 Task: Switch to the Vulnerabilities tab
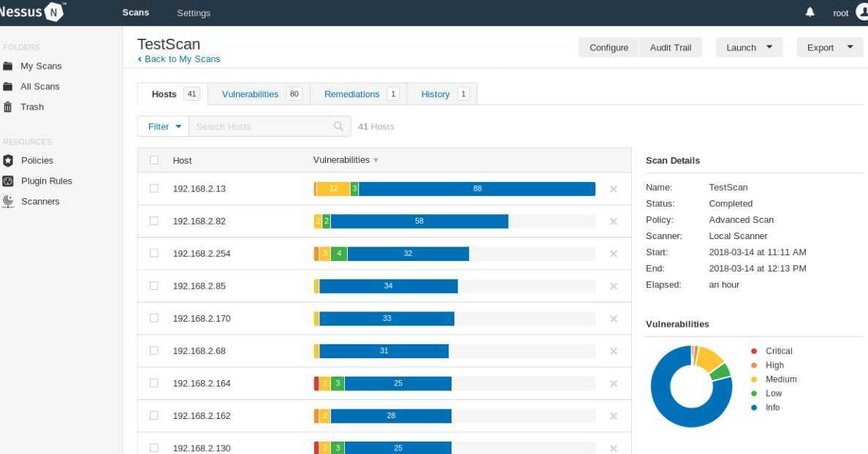pyautogui.click(x=250, y=94)
